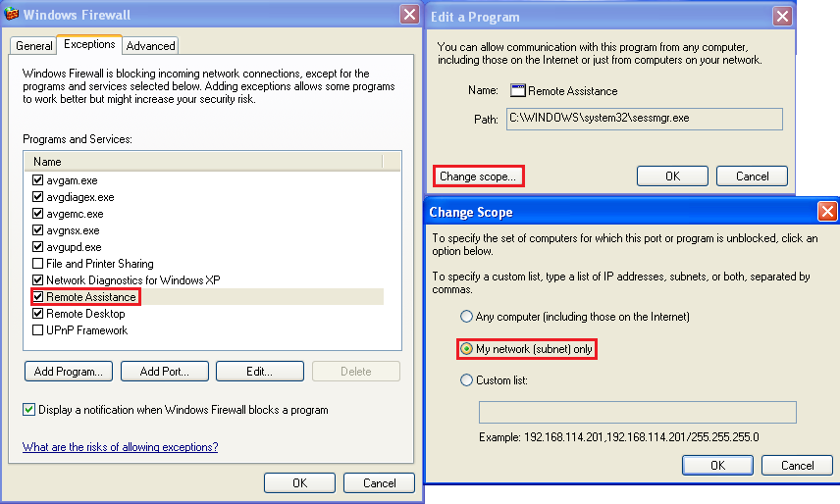This screenshot has height=504, width=840.
Task: Cancel the Change Scope dialog
Action: tap(797, 465)
